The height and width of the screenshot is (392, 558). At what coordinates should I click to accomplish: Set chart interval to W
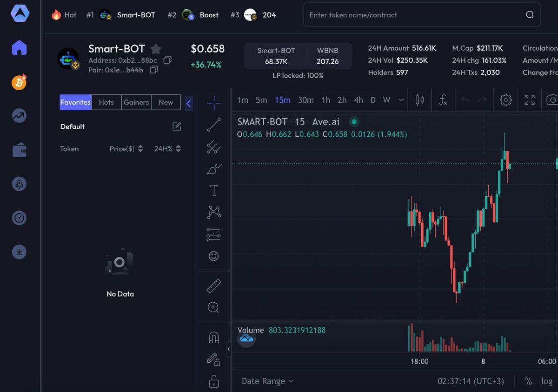386,100
